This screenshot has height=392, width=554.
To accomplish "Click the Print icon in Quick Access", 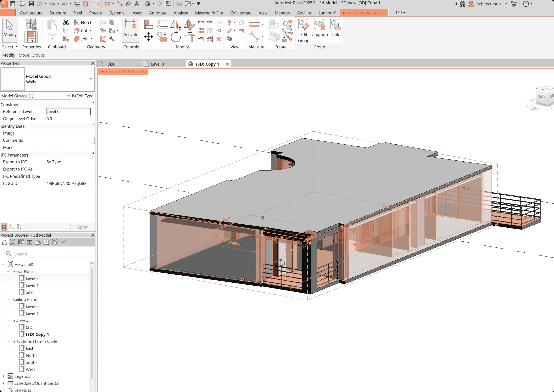I will tap(77, 4).
